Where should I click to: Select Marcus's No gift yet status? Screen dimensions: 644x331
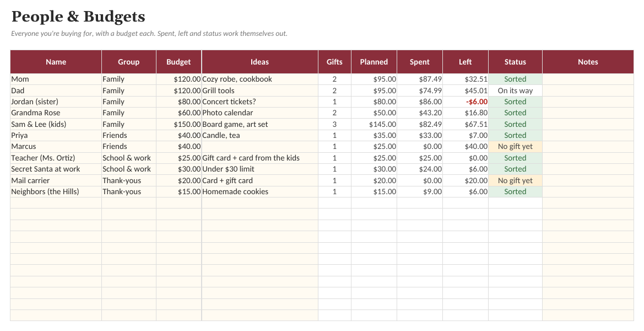point(515,146)
